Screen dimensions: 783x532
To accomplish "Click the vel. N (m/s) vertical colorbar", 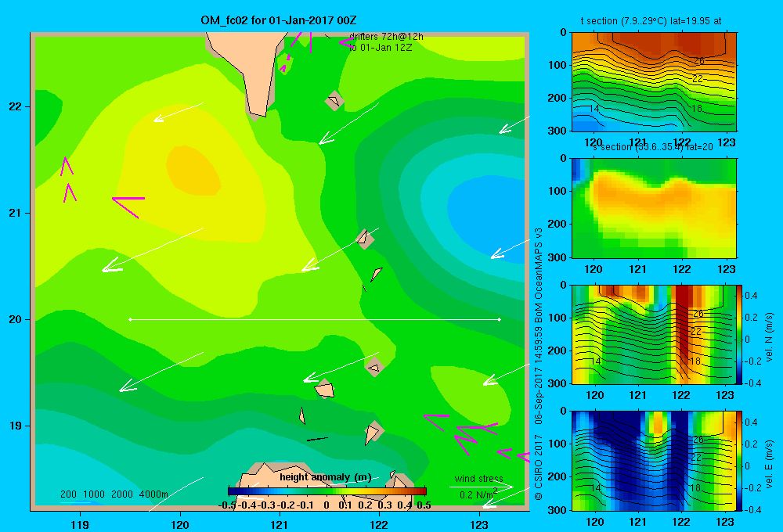I will coord(740,334).
